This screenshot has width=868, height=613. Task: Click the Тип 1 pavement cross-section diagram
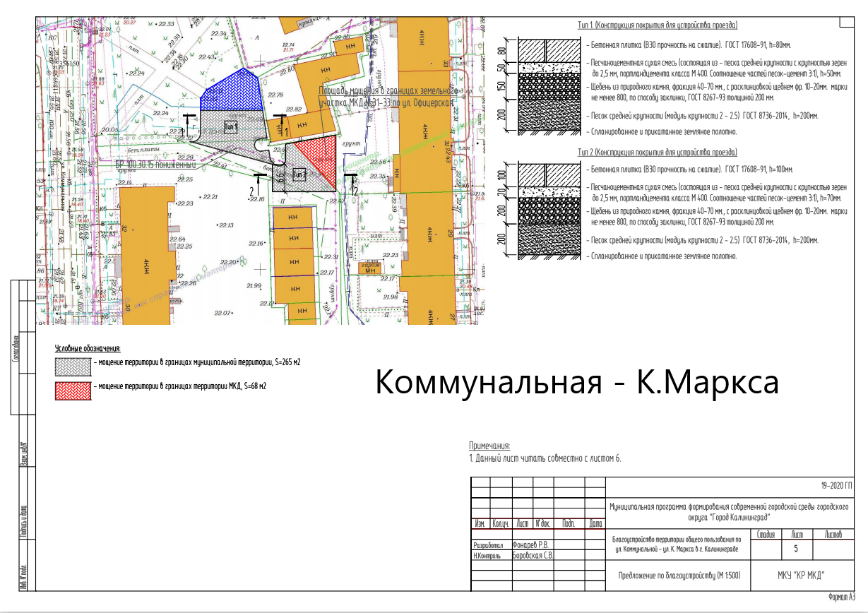pyautogui.click(x=545, y=85)
